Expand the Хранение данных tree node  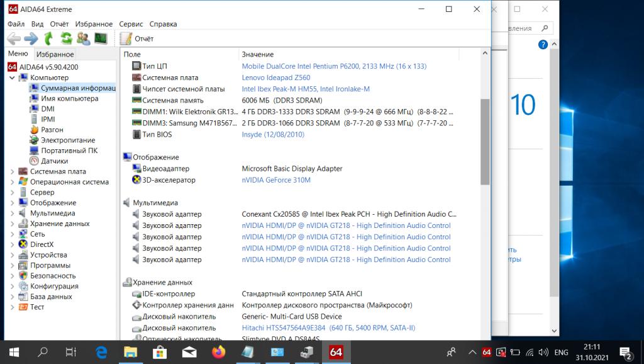pos(12,224)
